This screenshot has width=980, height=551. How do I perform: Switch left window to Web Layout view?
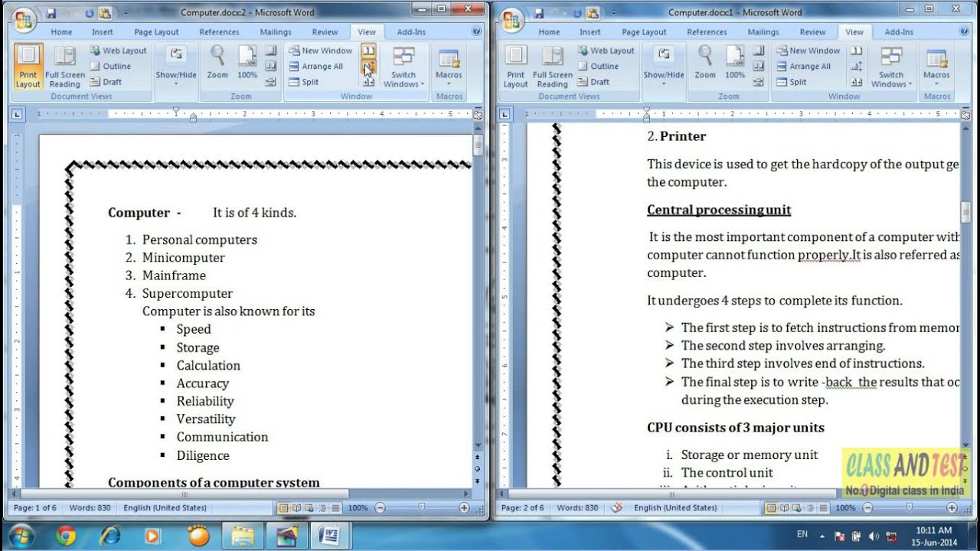[118, 51]
